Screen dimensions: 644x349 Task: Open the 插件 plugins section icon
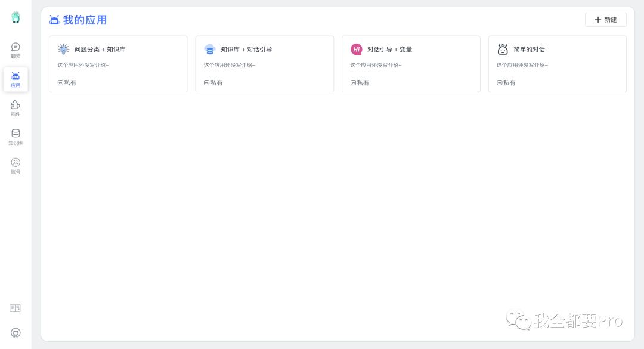[x=15, y=106]
